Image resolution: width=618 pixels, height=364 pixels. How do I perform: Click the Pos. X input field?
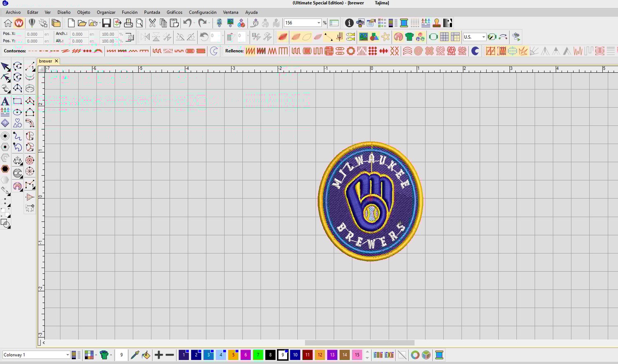coord(33,34)
